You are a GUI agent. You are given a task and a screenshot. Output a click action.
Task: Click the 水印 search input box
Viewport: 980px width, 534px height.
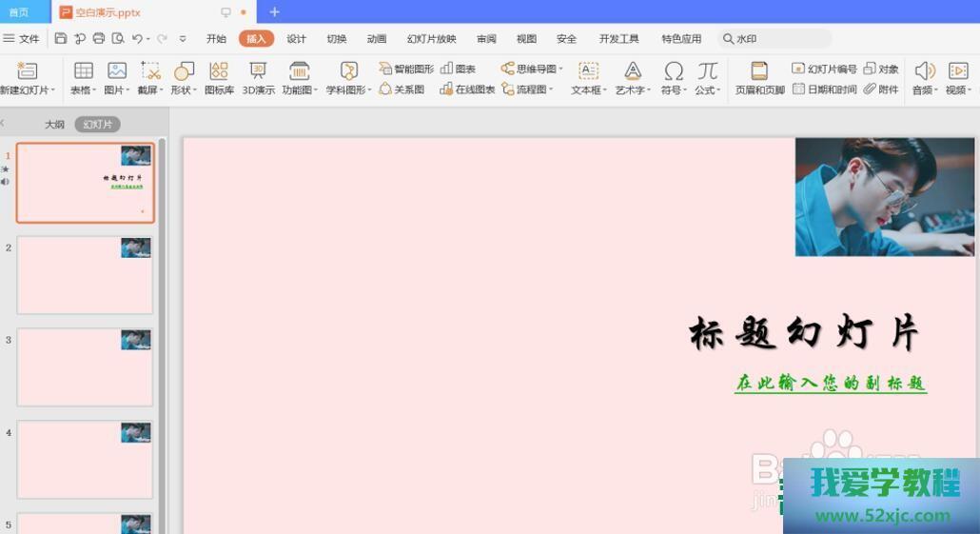click(x=775, y=39)
